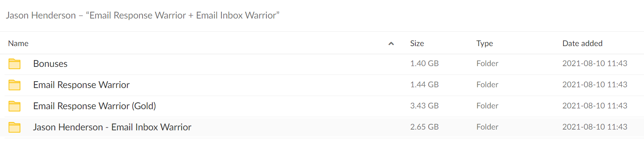Sort files by the Size column header
644x153 pixels.
417,43
